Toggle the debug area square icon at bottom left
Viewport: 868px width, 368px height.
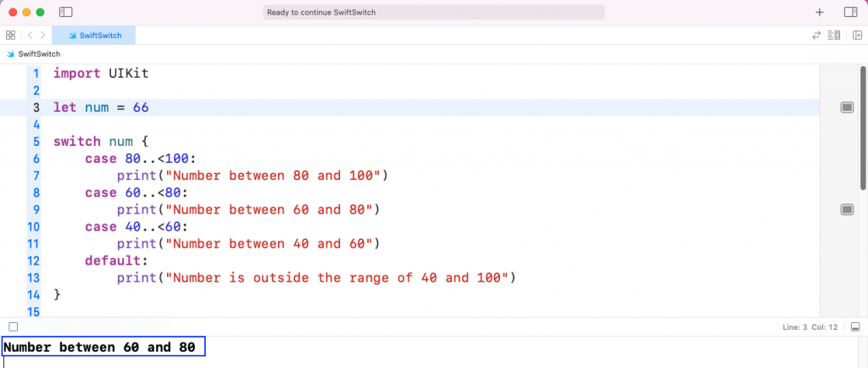[14, 327]
